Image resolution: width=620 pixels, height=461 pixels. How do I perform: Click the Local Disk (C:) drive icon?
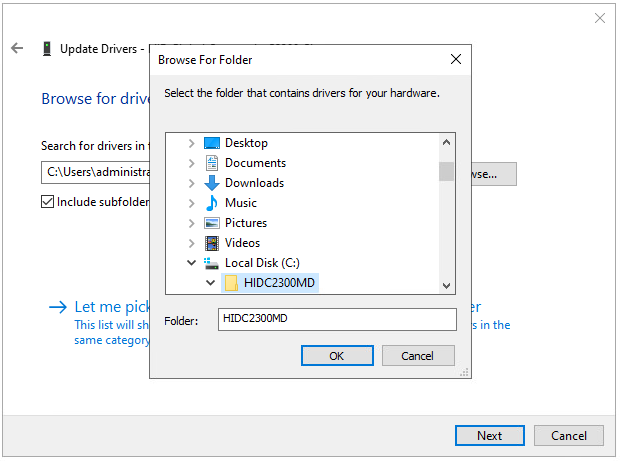click(211, 263)
